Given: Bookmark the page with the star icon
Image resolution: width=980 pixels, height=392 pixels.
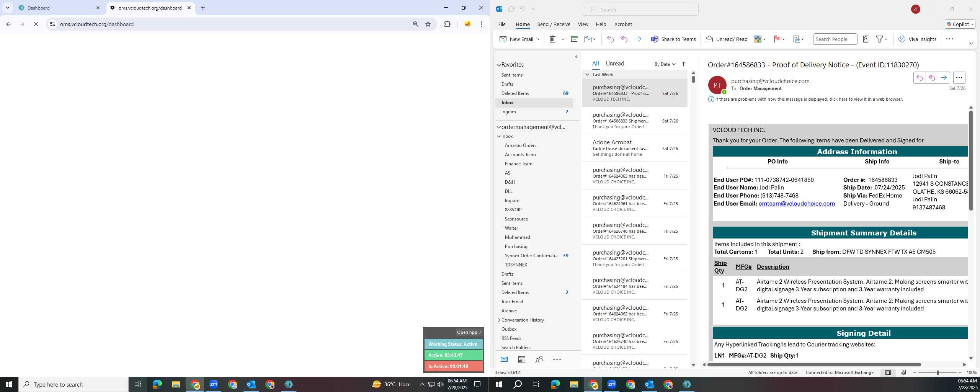Looking at the screenshot, I should (428, 24).
